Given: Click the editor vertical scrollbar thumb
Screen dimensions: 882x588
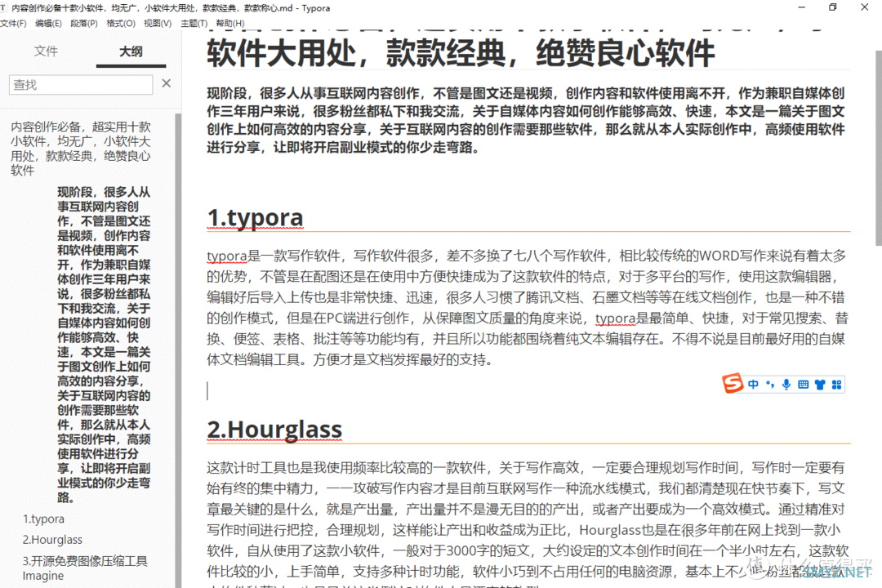Looking at the screenshot, I should 879,148.
